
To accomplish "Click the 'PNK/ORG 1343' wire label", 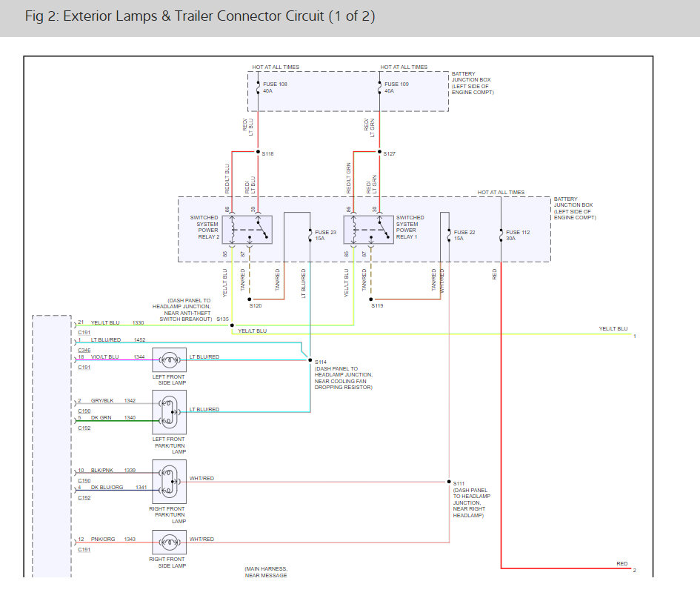I will tap(113, 540).
